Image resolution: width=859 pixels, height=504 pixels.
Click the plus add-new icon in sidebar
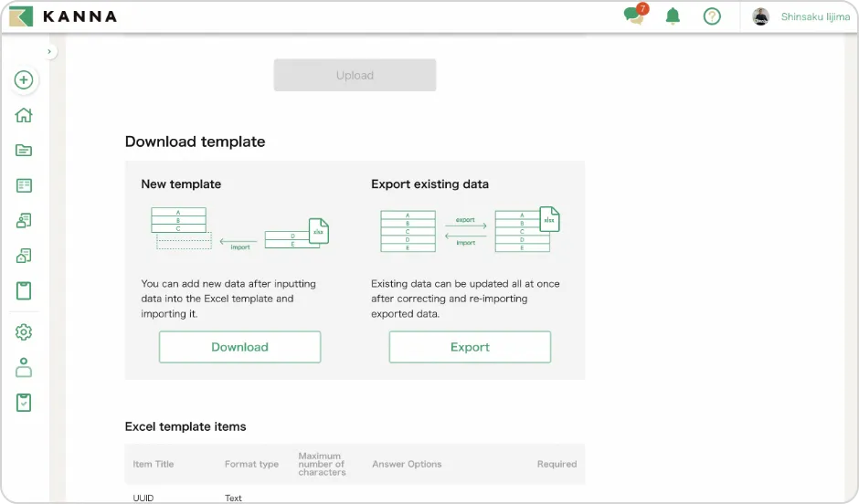[x=24, y=80]
